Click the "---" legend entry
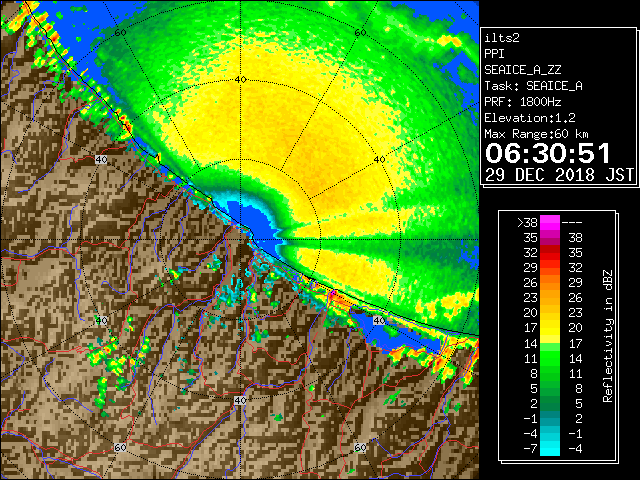Screen dimensions: 640x480 (x=572, y=223)
